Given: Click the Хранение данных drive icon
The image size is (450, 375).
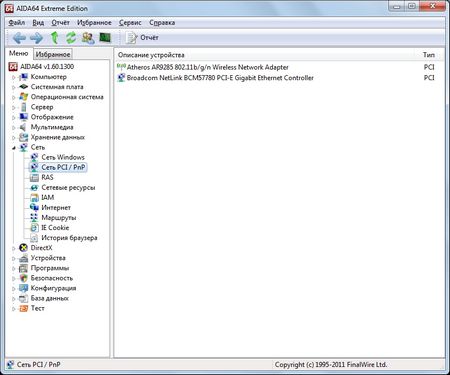Looking at the screenshot, I should click(23, 137).
